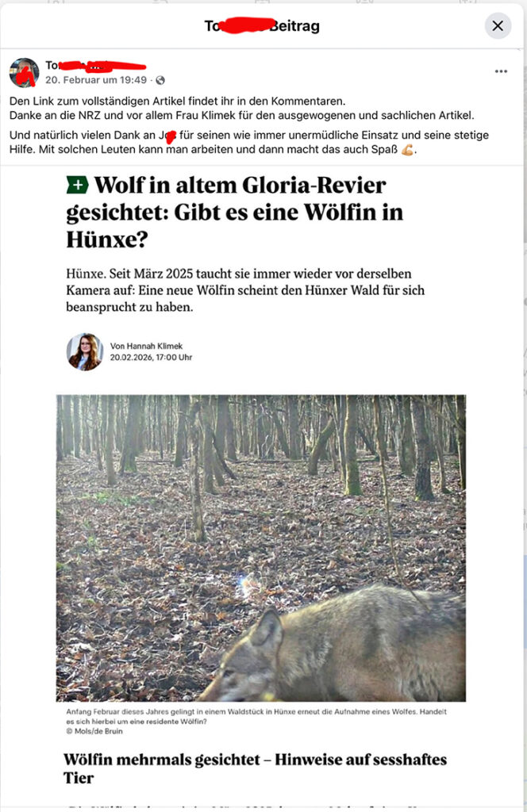Click the flexed biceps emoji
The width and height of the screenshot is (527, 812).
pyautogui.click(x=408, y=150)
